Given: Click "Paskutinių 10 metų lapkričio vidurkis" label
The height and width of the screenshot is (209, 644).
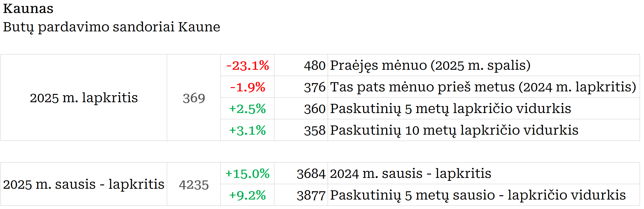Looking at the screenshot, I should coord(454,130).
